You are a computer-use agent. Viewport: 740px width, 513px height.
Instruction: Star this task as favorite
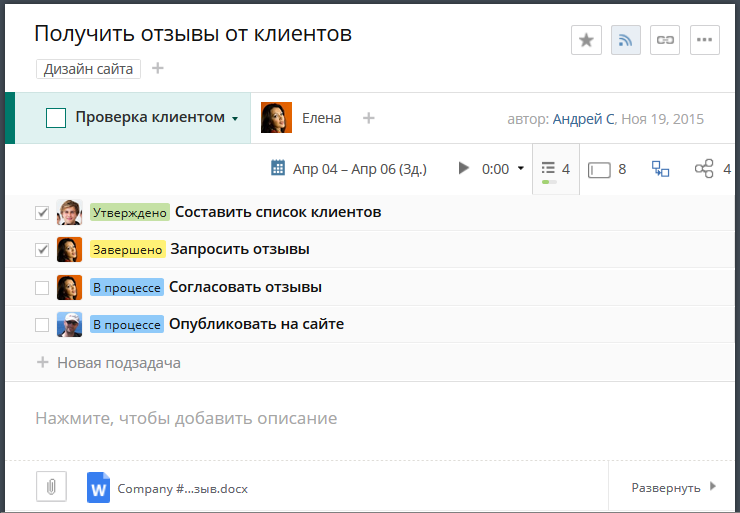coord(586,40)
